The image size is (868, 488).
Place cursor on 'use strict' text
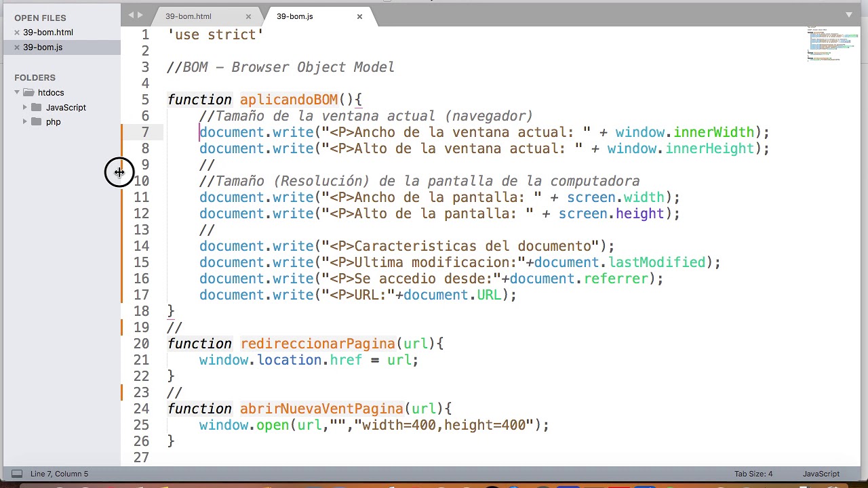216,35
